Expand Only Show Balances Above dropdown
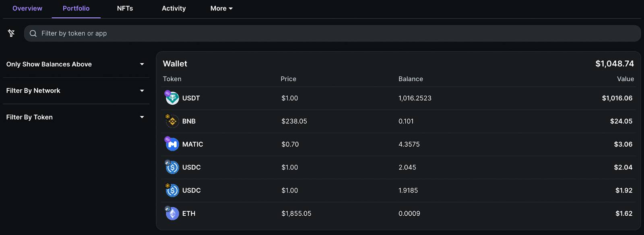Image resolution: width=644 pixels, height=235 pixels. (76, 64)
